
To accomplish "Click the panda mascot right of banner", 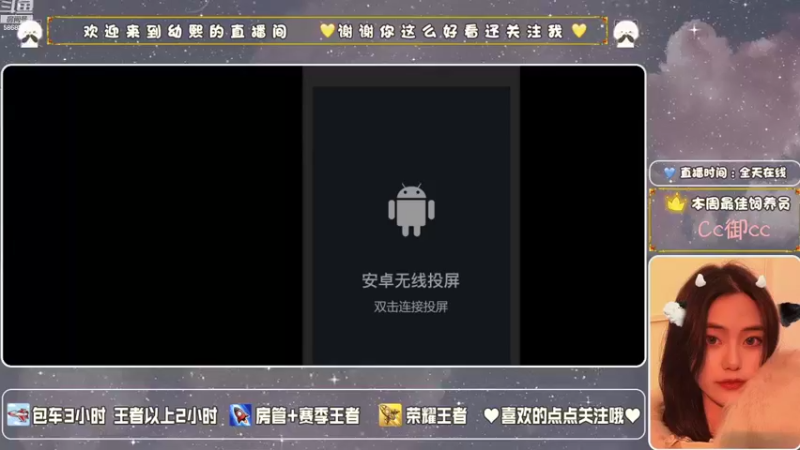I will [626, 34].
